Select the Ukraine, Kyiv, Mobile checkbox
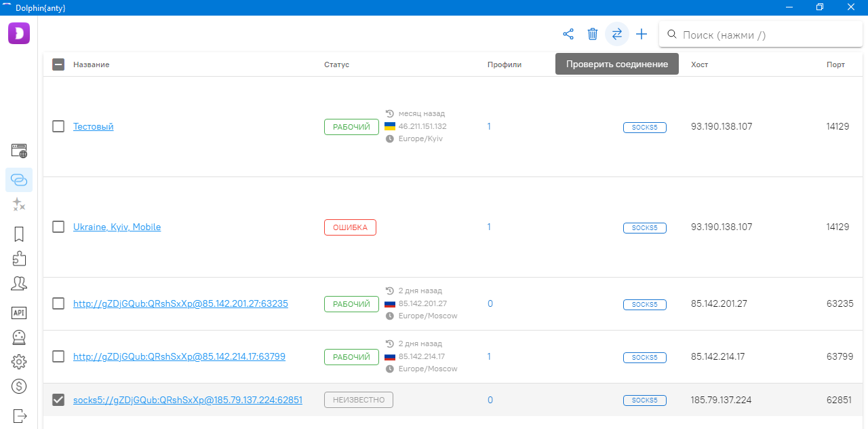Viewport: 868px width, 429px height. click(58, 227)
